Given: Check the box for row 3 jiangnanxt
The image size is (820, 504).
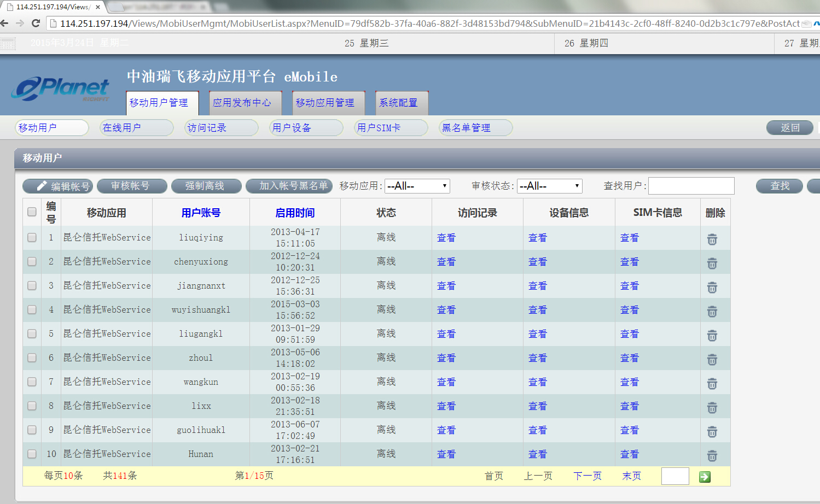Looking at the screenshot, I should pyautogui.click(x=32, y=285).
